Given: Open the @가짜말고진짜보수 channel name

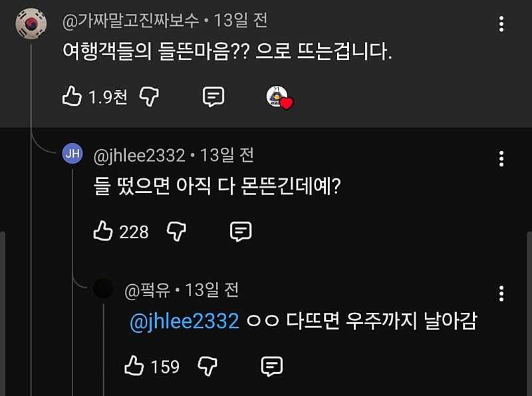Looking at the screenshot, I should coord(130,21).
